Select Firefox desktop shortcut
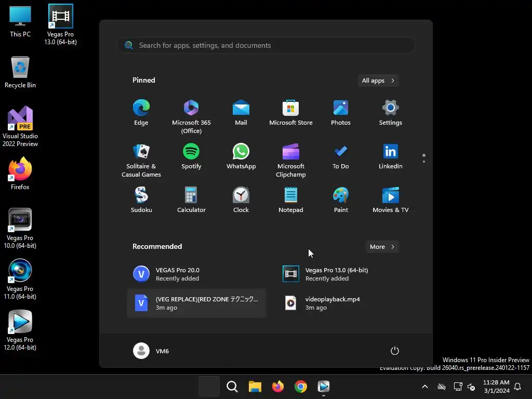The height and width of the screenshot is (399, 532). [20, 174]
